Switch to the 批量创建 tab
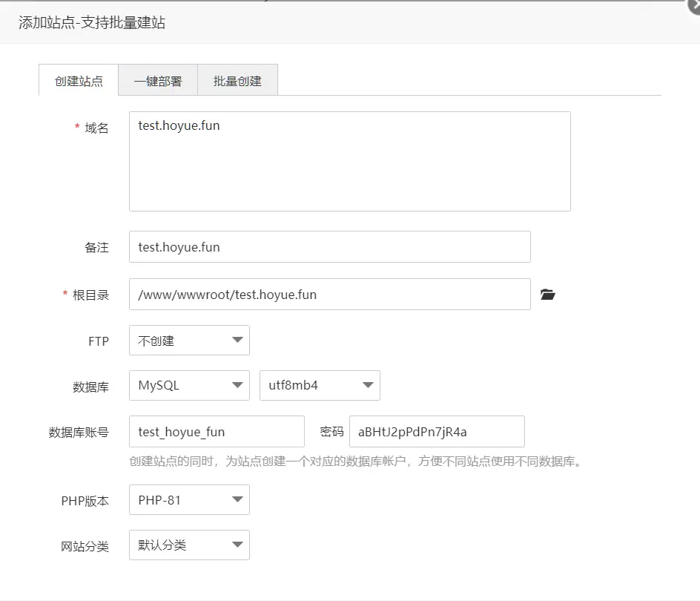Screen dimensions: 700x601 pyautogui.click(x=237, y=81)
